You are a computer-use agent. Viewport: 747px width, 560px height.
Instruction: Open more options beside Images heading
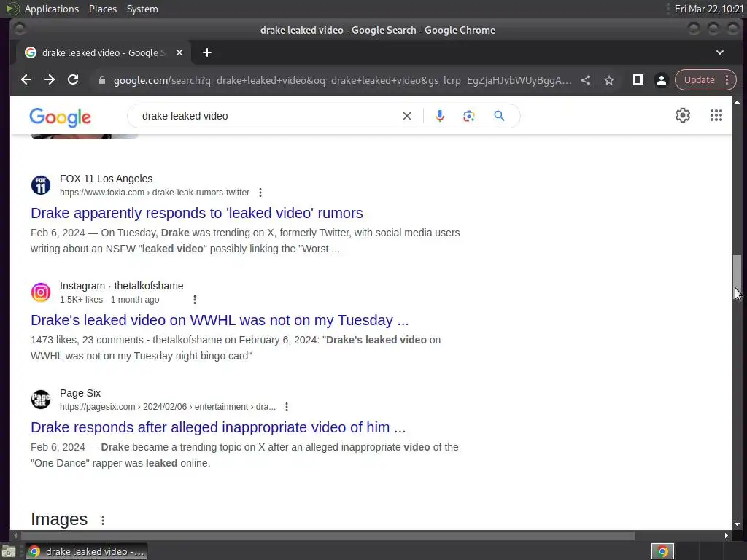tap(102, 521)
